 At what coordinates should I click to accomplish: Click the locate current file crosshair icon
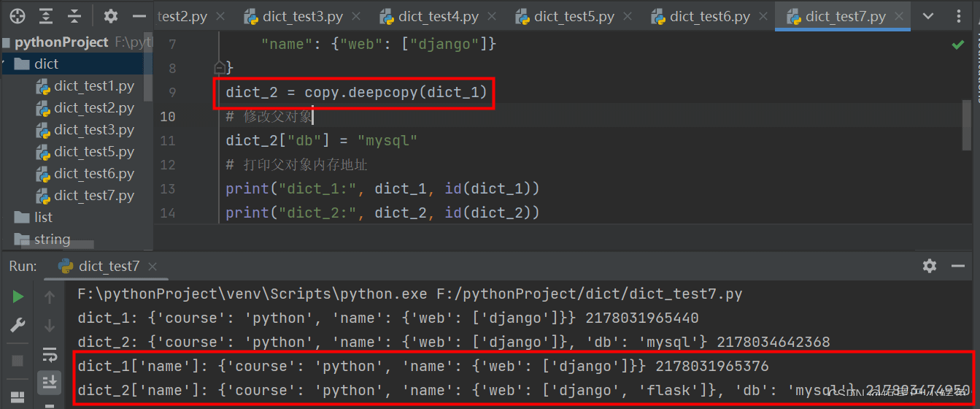[17, 16]
